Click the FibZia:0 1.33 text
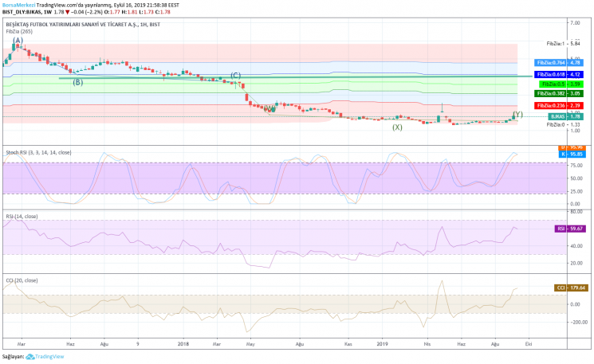The image size is (594, 364). point(564,124)
